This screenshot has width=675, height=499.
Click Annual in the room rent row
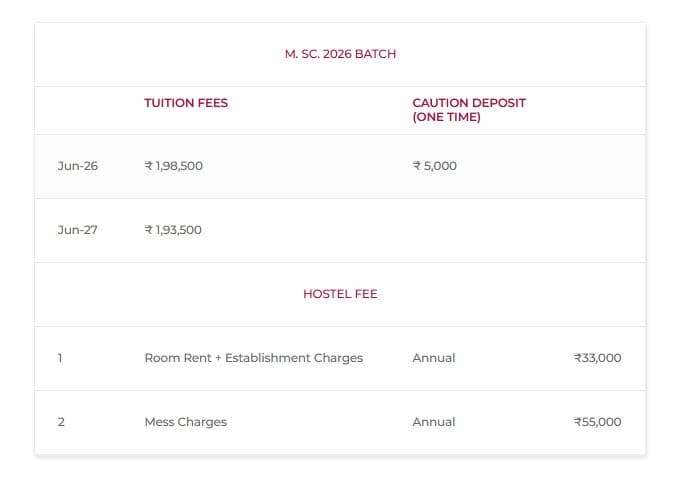pyautogui.click(x=433, y=358)
